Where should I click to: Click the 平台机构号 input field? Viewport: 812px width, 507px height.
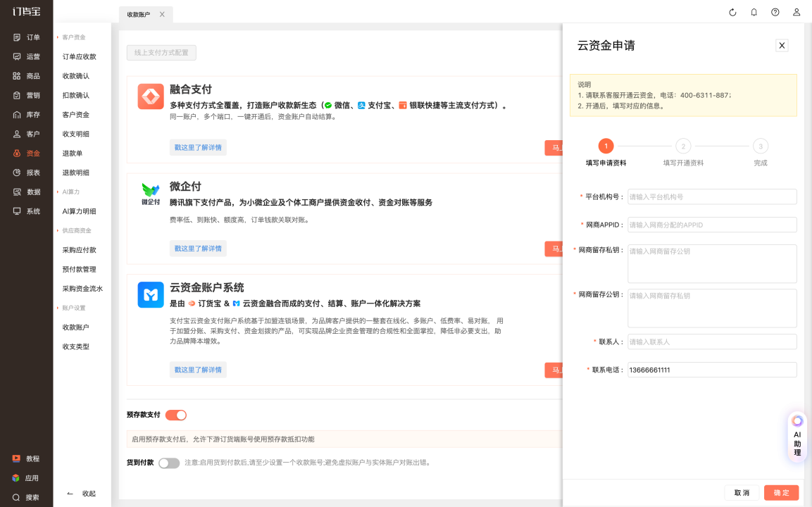pos(711,197)
